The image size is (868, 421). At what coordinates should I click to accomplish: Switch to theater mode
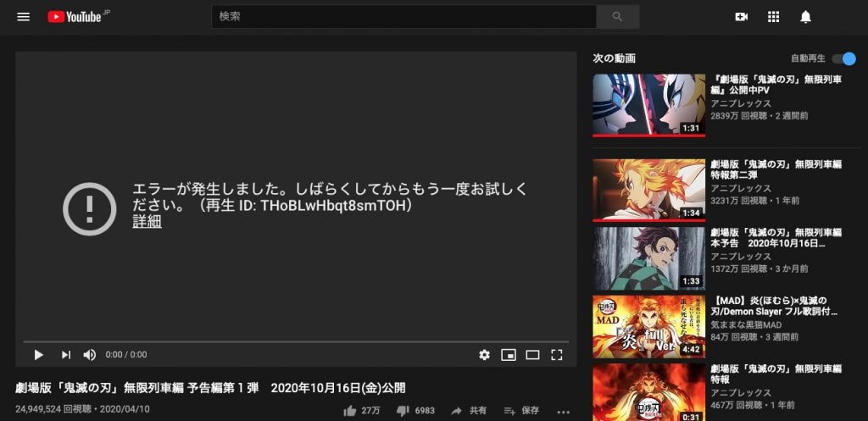(x=532, y=355)
